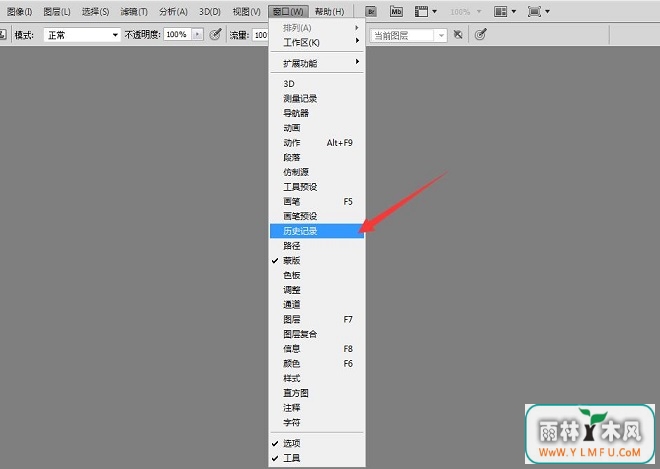This screenshot has height=469, width=660.
Task: Select 图层复合 in the menu
Action: point(317,334)
